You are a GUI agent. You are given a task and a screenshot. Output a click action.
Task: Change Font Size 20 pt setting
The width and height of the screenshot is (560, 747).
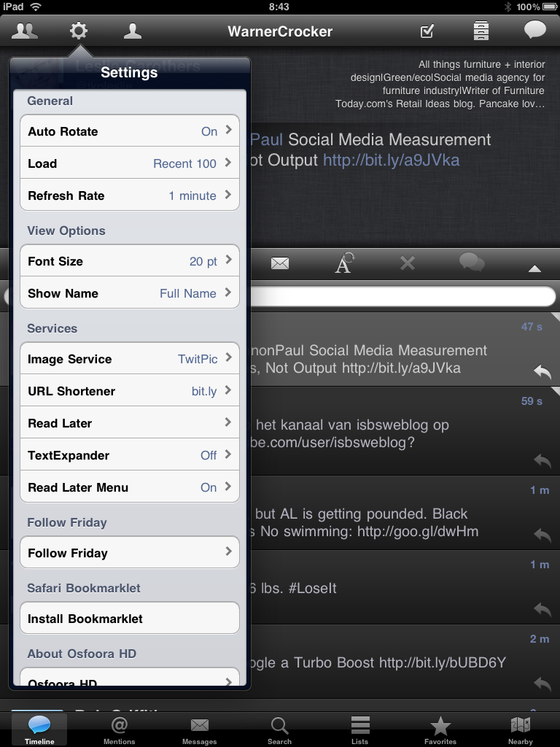click(130, 260)
